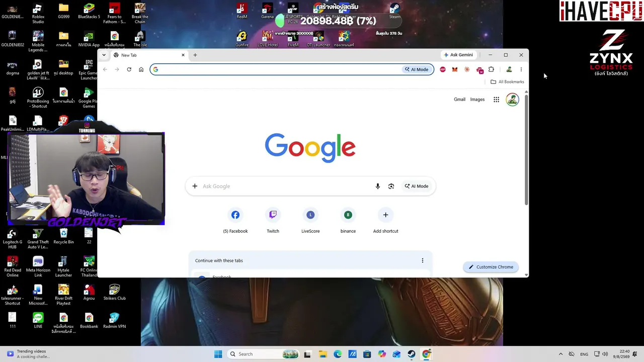Select the Hytale Launcher desktop icon
This screenshot has width=644, height=362.
coord(63,267)
